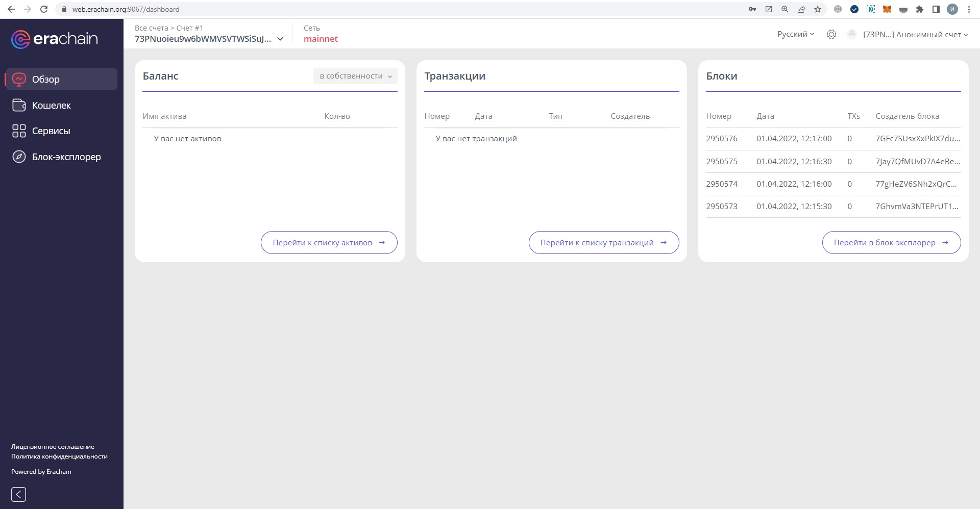Open the 'в собственности' balance filter
The height and width of the screenshot is (509, 980).
coord(355,76)
